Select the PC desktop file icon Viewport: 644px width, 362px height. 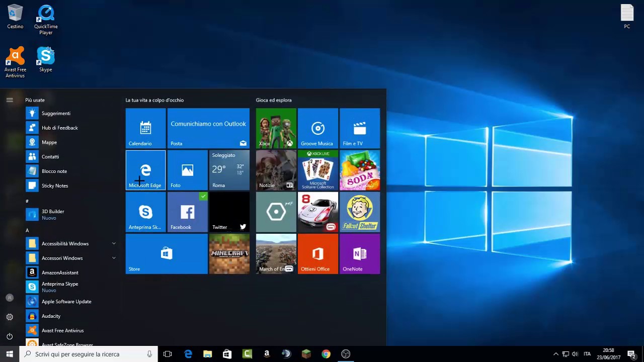pyautogui.click(x=627, y=17)
